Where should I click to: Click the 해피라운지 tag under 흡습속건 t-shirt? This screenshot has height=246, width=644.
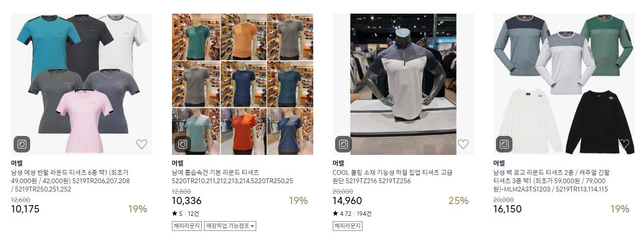(x=187, y=226)
